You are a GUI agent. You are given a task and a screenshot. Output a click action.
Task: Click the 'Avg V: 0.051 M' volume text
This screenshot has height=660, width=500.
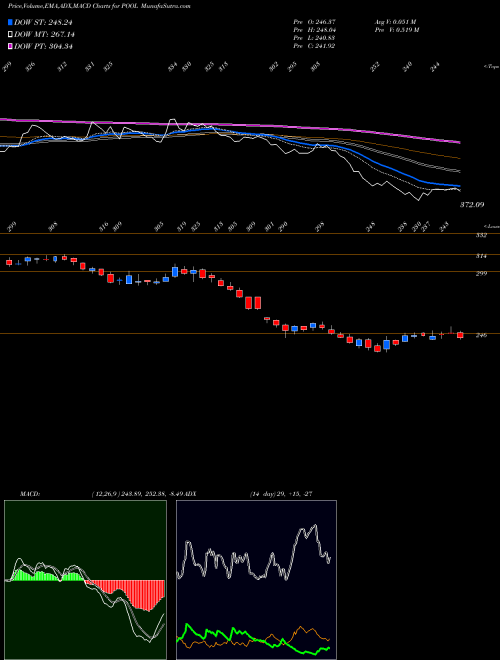coord(395,22)
